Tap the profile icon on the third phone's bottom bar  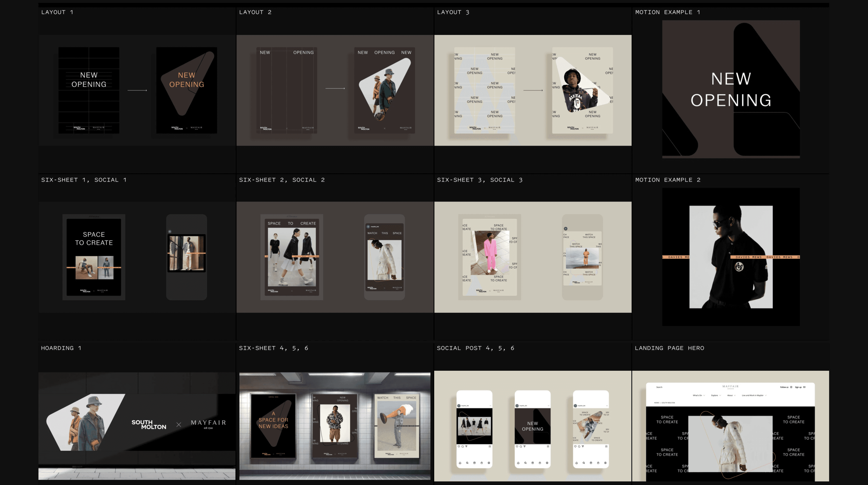pos(605,463)
